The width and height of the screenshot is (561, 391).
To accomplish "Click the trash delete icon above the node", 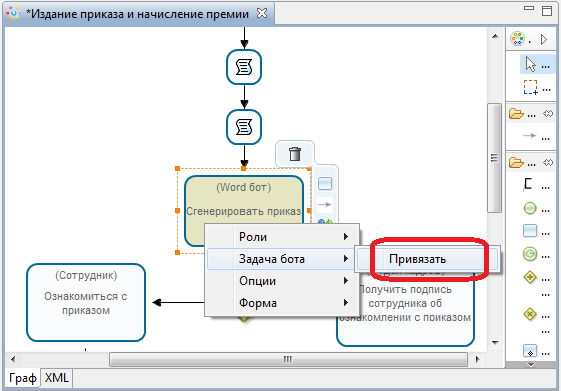I will pyautogui.click(x=295, y=154).
